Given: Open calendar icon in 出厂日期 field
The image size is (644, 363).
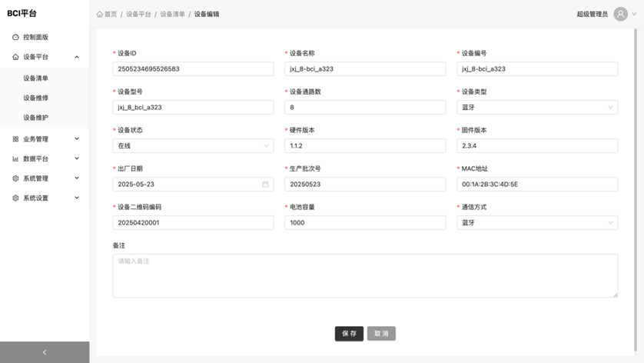Looking at the screenshot, I should coord(265,185).
